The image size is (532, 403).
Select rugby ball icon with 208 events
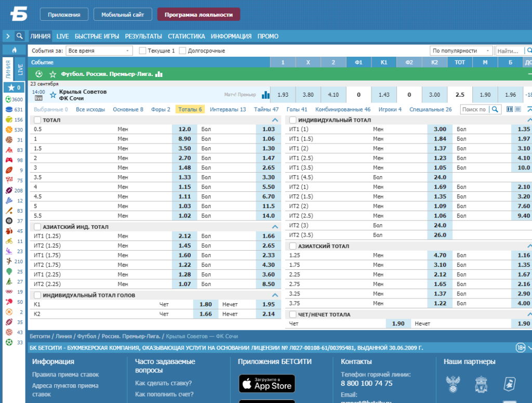9,190
